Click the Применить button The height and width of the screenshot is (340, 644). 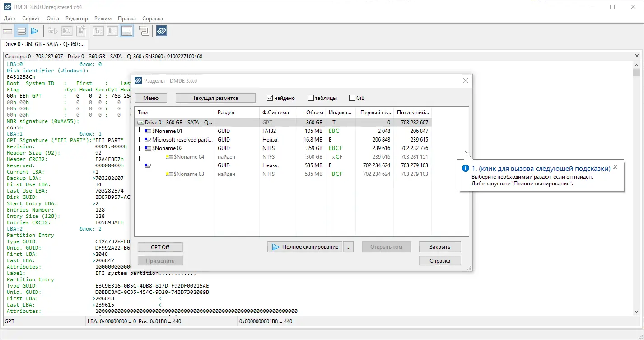click(x=160, y=261)
